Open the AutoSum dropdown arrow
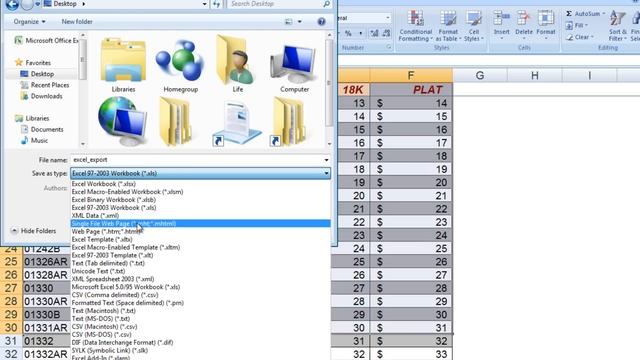 pyautogui.click(x=603, y=14)
